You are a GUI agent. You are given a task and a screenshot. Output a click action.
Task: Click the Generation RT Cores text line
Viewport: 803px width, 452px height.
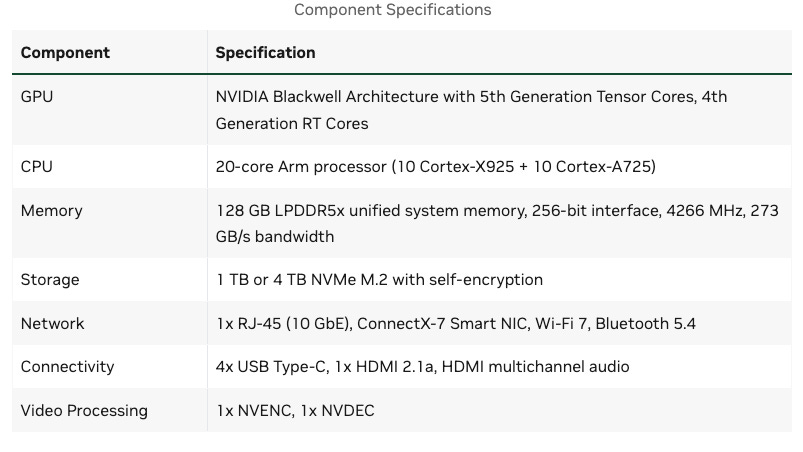[x=292, y=123]
